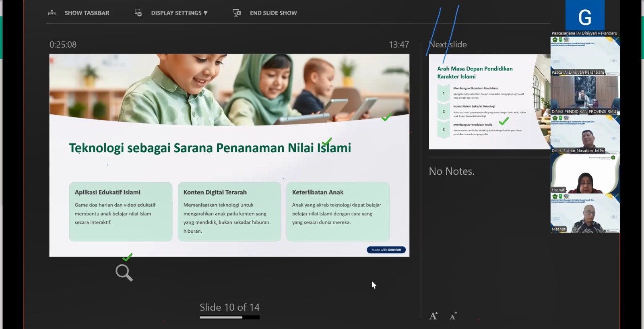Open Display Settings via its monitor icon
The image size is (644, 329).
[138, 13]
